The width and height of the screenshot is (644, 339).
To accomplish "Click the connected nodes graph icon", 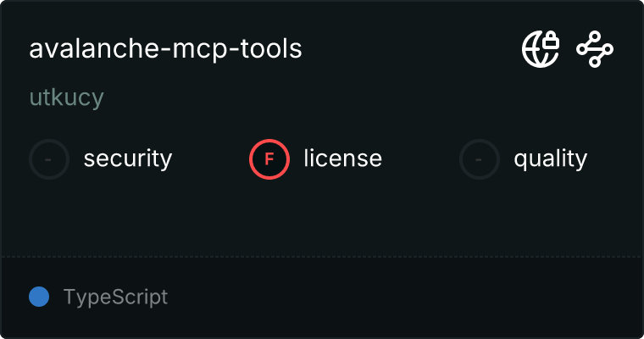I will pos(595,49).
